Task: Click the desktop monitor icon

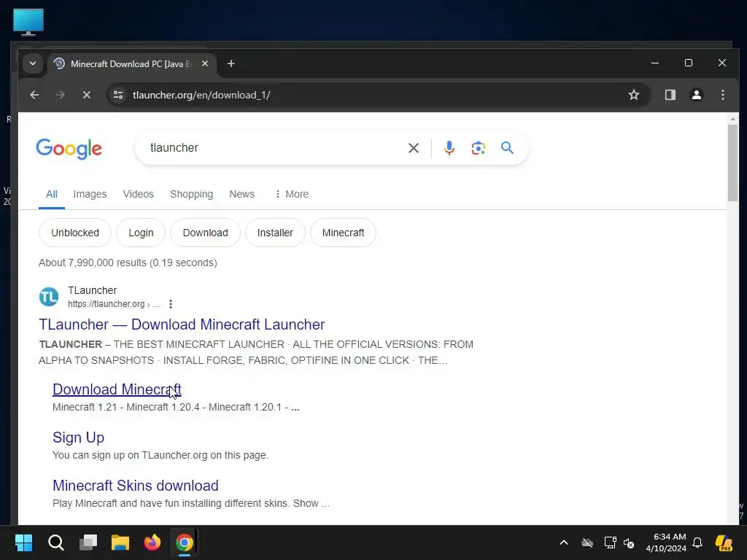Action: pyautogui.click(x=28, y=22)
